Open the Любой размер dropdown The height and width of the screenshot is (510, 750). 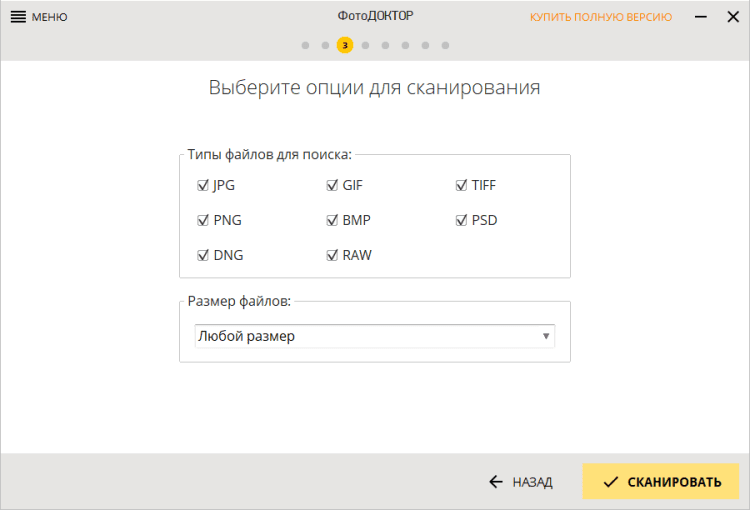[x=375, y=336]
